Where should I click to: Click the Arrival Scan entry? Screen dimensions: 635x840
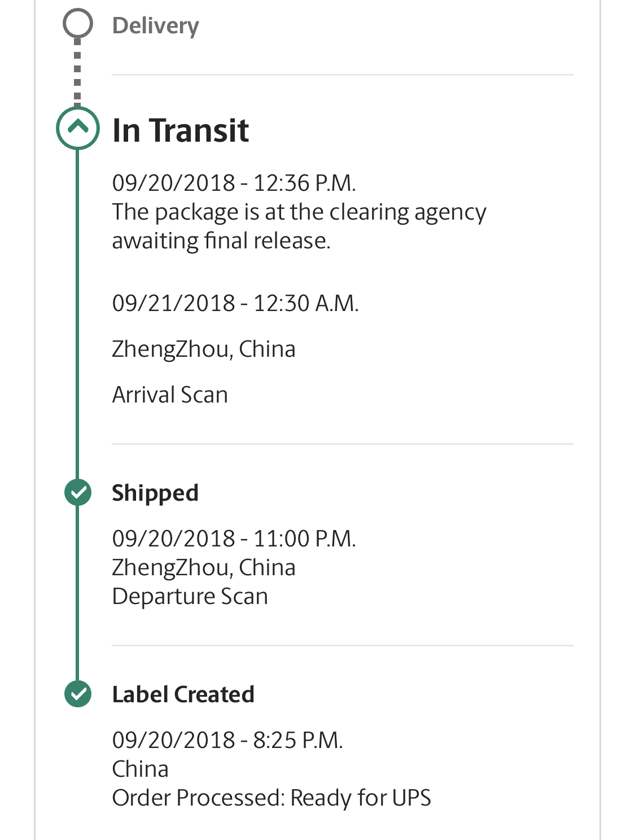click(x=170, y=395)
